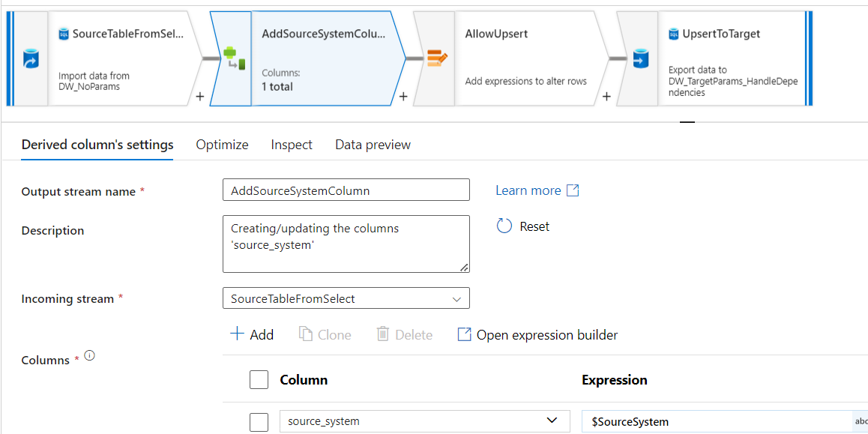The image size is (868, 434).
Task: Go to the Data preview tab
Action: (373, 145)
